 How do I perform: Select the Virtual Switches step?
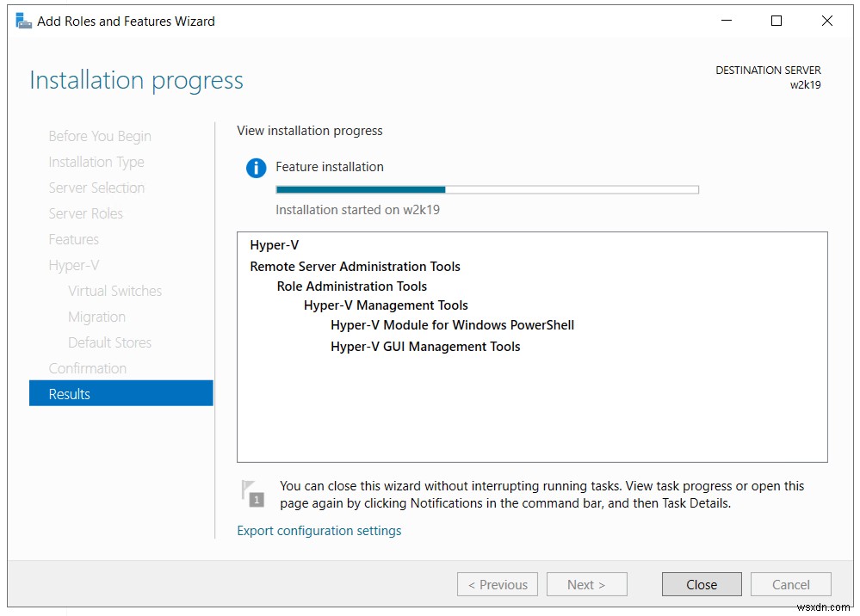click(114, 291)
